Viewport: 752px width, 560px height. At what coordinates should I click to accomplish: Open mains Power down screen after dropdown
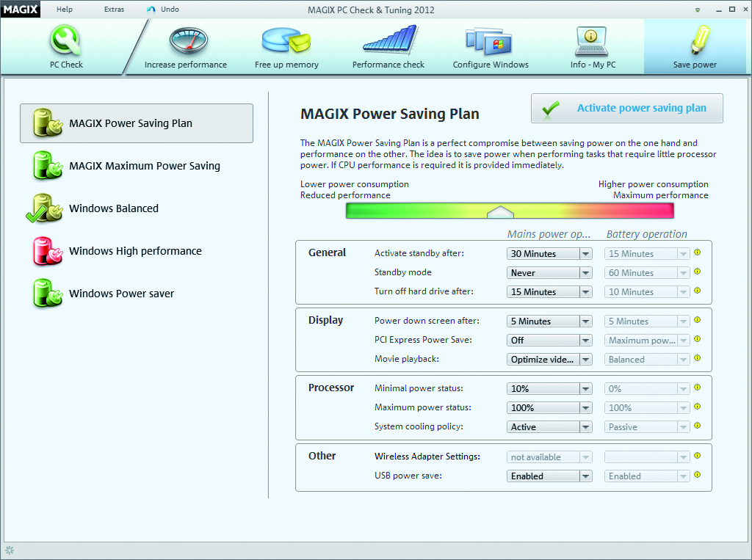coord(549,321)
